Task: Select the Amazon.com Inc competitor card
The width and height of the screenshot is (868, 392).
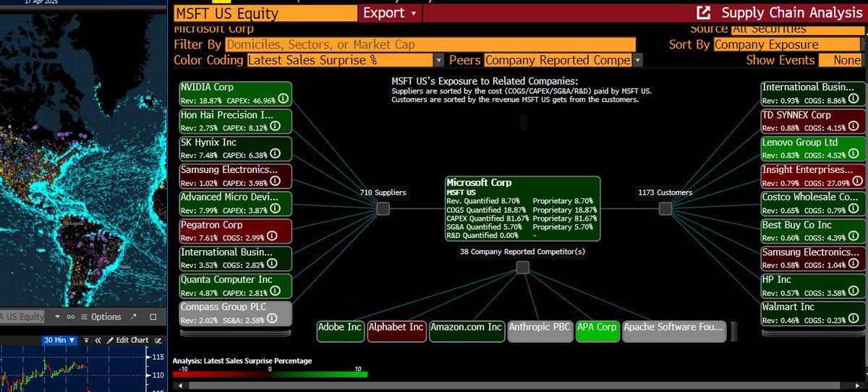Action: (x=466, y=331)
